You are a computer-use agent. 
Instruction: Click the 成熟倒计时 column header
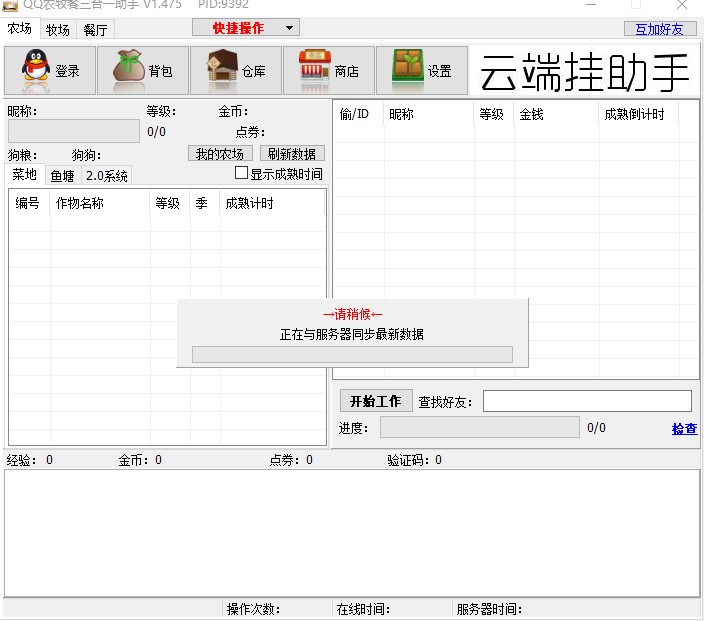tap(638, 114)
